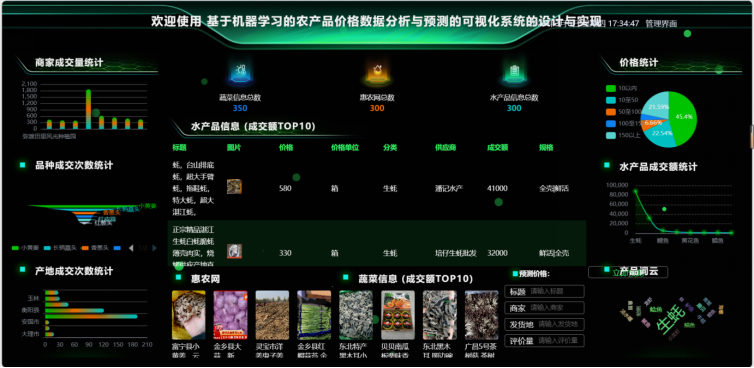Click the price cell 580
Screen dimensions: 754x368
285,188
